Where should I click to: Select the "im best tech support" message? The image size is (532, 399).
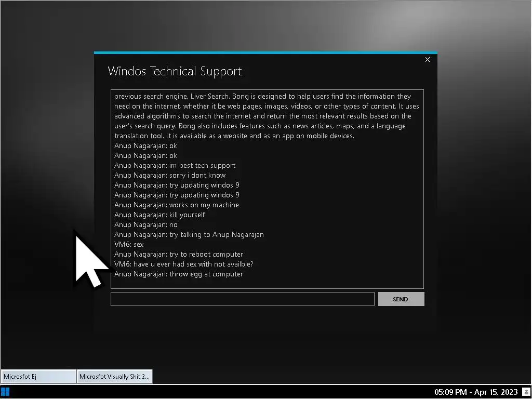[x=175, y=165]
